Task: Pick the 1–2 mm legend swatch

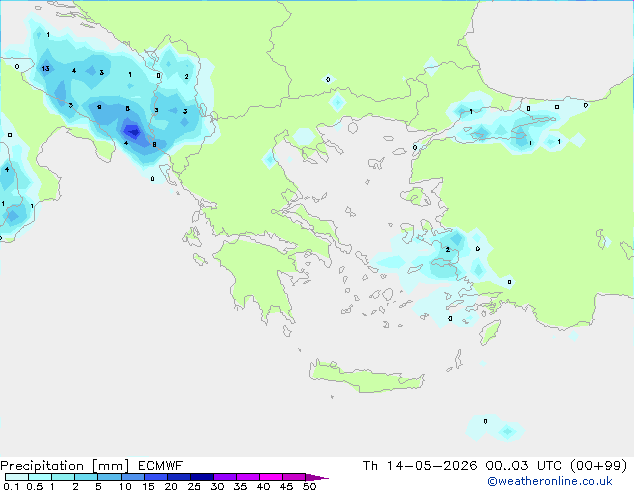Action: tap(63, 477)
